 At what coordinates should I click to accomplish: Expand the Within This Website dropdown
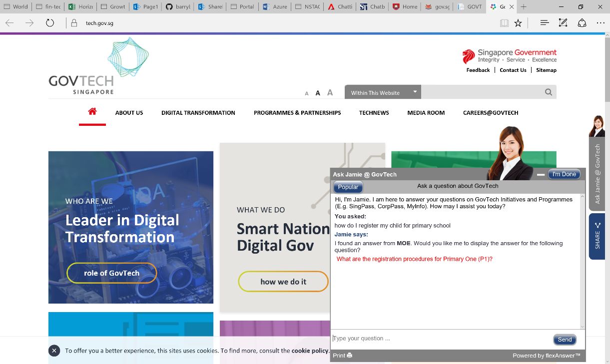[x=415, y=92]
